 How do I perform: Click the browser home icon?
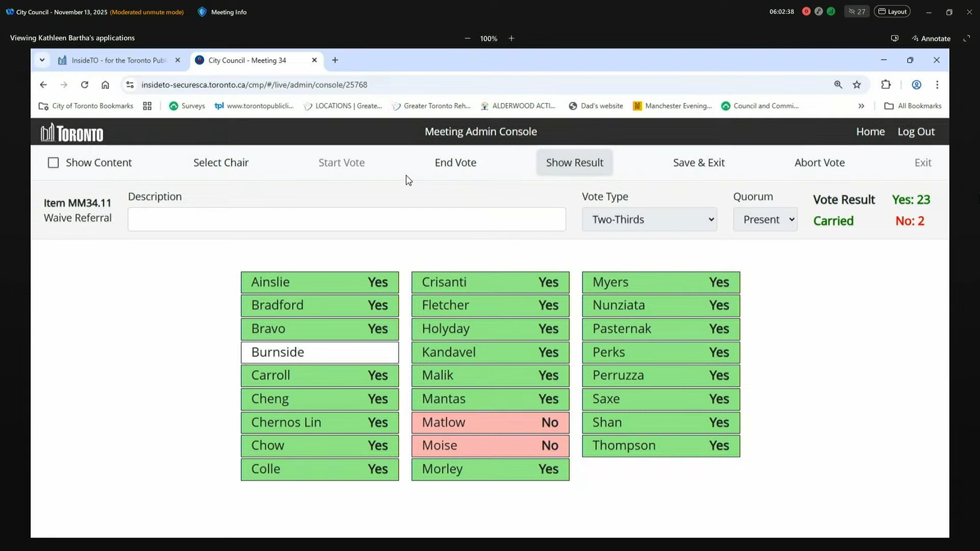coord(105,85)
